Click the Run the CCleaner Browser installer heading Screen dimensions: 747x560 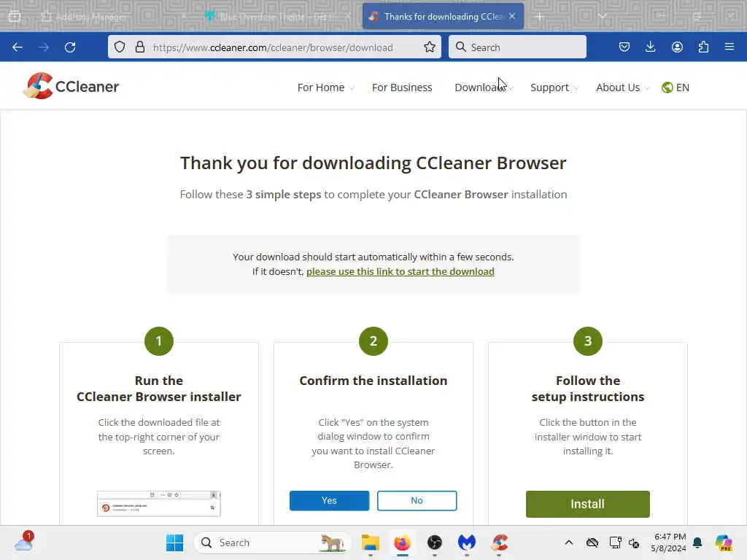[x=158, y=389]
